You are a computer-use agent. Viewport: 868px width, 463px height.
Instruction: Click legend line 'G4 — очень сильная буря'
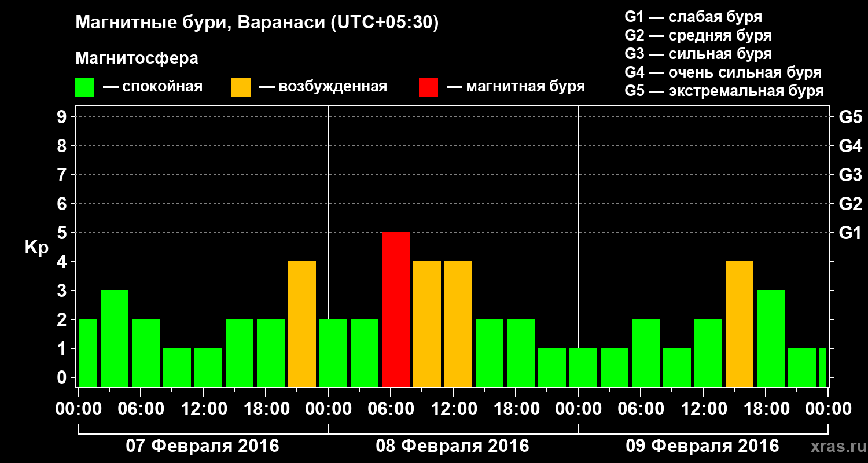[x=723, y=72]
